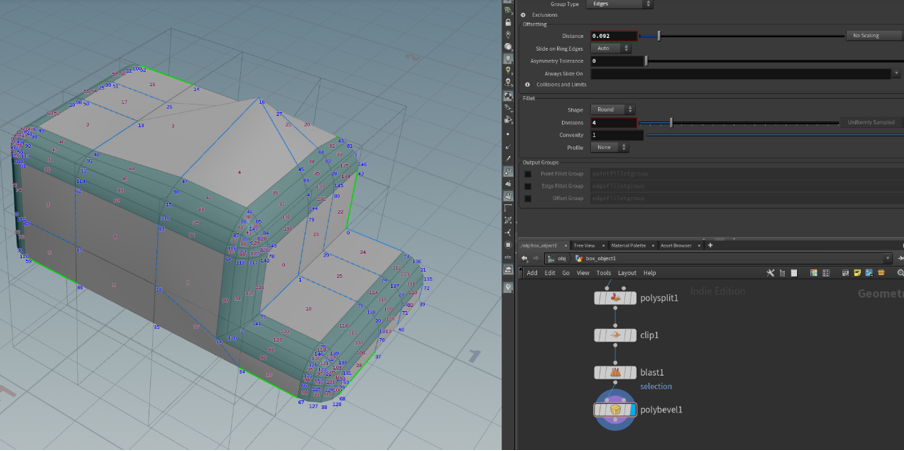
Task: Open the Shape dropdown set to Round
Action: pos(611,110)
